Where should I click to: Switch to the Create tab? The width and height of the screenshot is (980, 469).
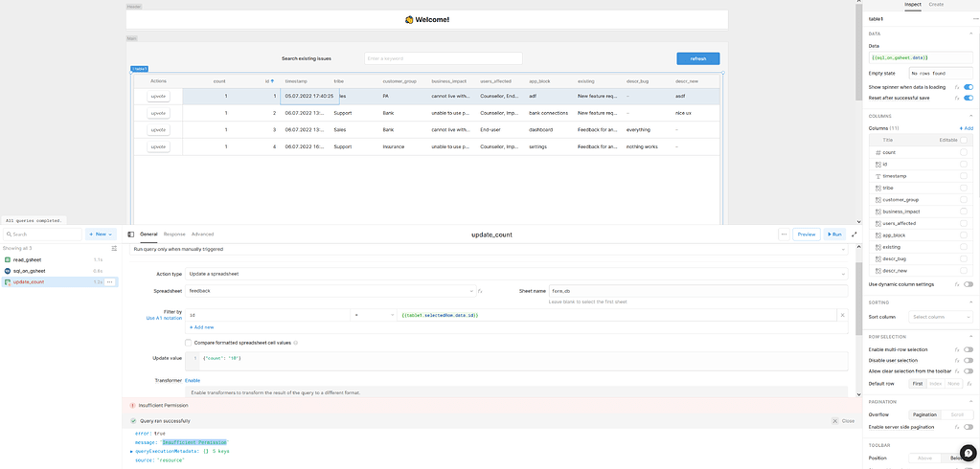936,5
